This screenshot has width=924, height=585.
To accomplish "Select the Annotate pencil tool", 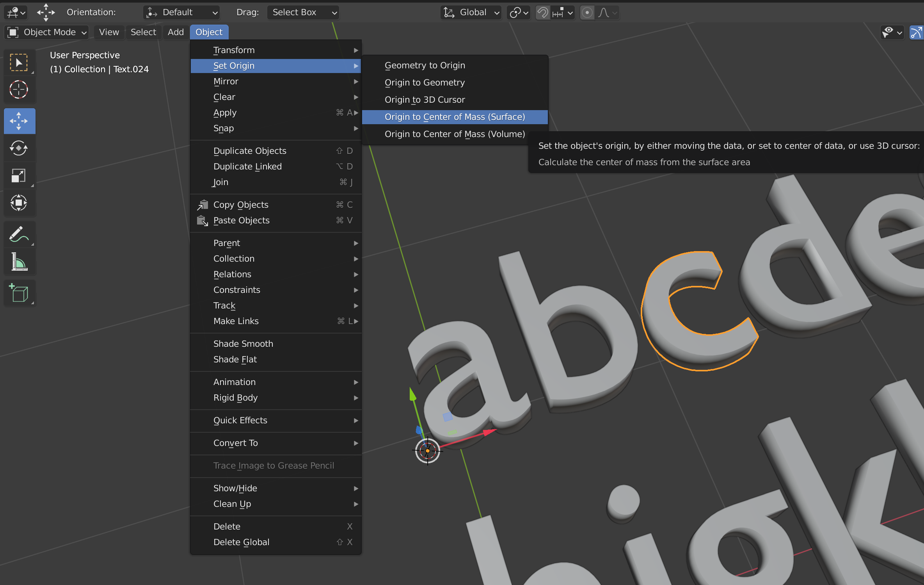I will coord(19,234).
